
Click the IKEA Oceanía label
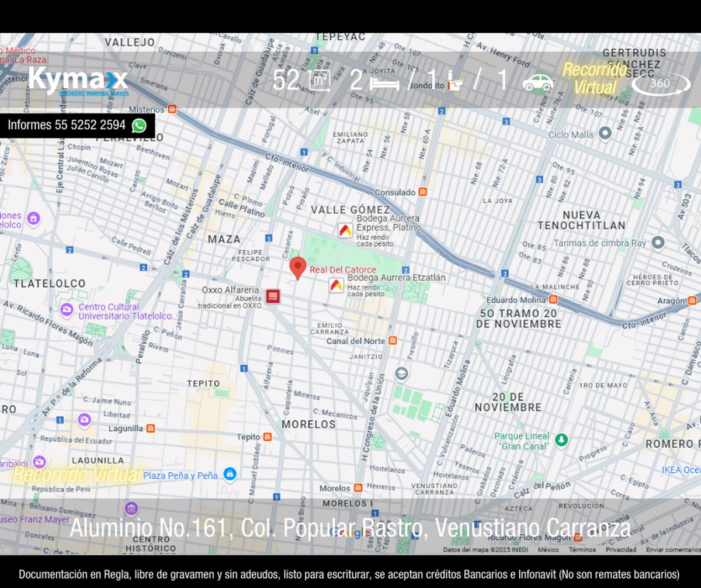[x=681, y=470]
